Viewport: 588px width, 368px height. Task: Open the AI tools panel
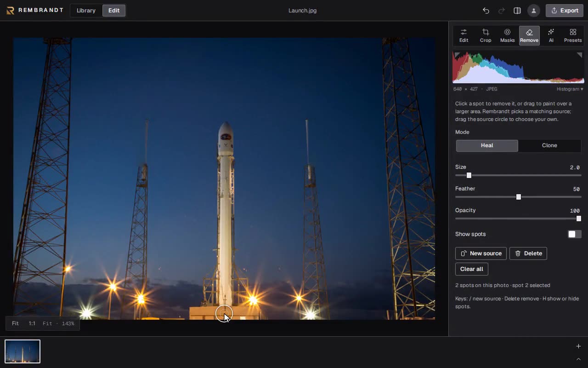pos(551,35)
